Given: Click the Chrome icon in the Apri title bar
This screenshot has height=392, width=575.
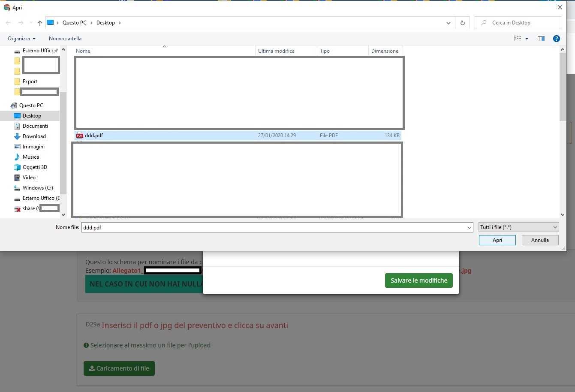Looking at the screenshot, I should coord(7,7).
